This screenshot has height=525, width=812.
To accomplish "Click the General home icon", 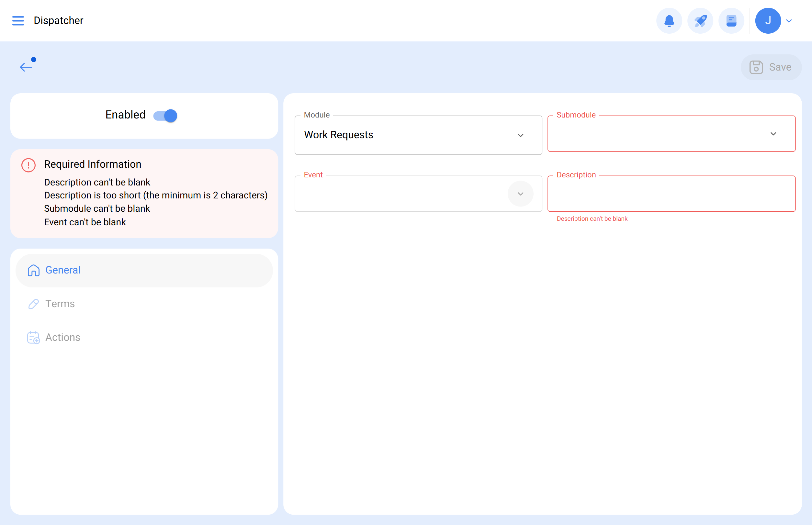I will click(33, 270).
